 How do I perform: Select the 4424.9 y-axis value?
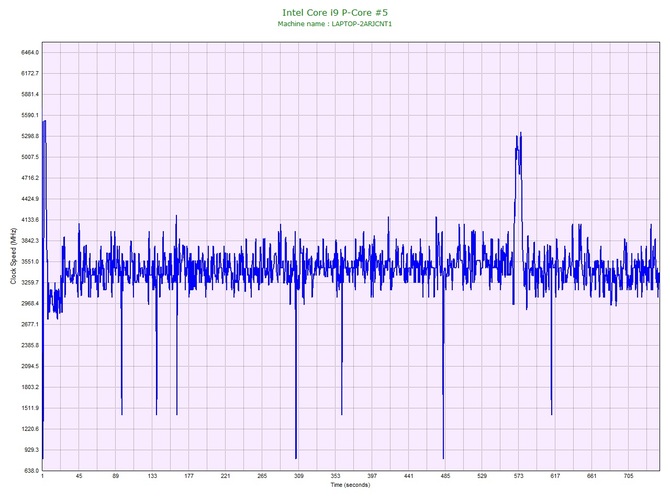[x=30, y=199]
